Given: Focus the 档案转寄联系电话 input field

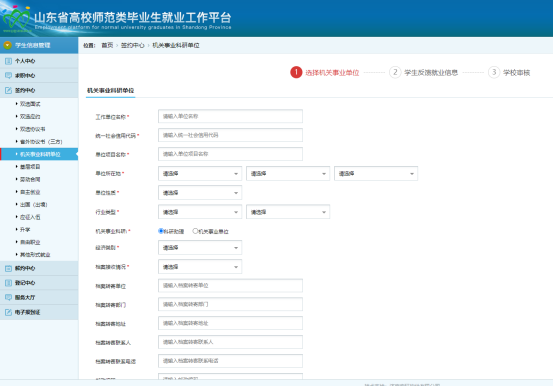Looking at the screenshot, I should pos(230,361).
